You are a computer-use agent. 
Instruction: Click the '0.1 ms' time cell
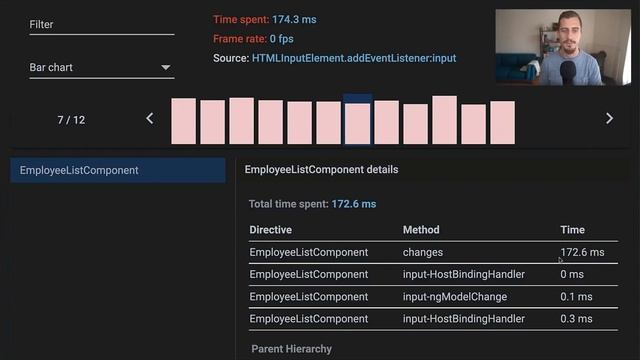576,297
